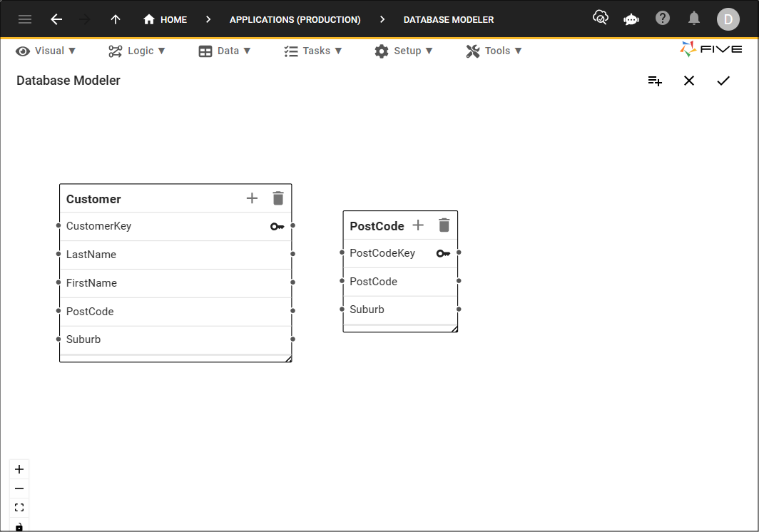Select the Customer table title

tap(93, 199)
